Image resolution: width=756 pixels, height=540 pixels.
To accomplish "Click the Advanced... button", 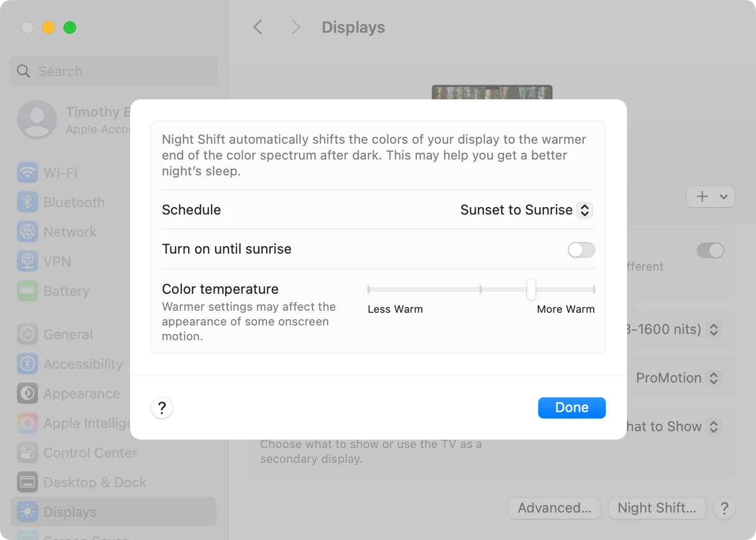I will pyautogui.click(x=555, y=508).
